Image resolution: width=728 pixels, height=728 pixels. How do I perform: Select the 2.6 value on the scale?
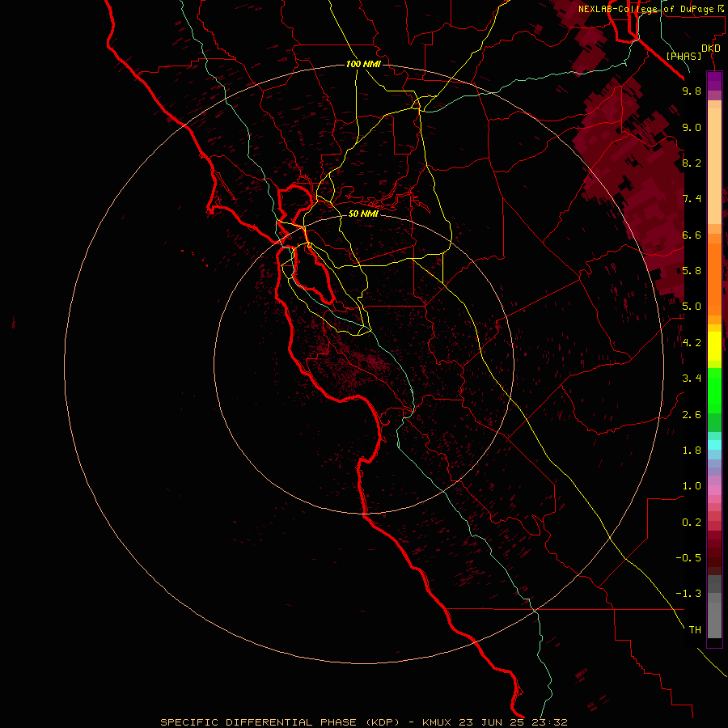click(x=692, y=415)
